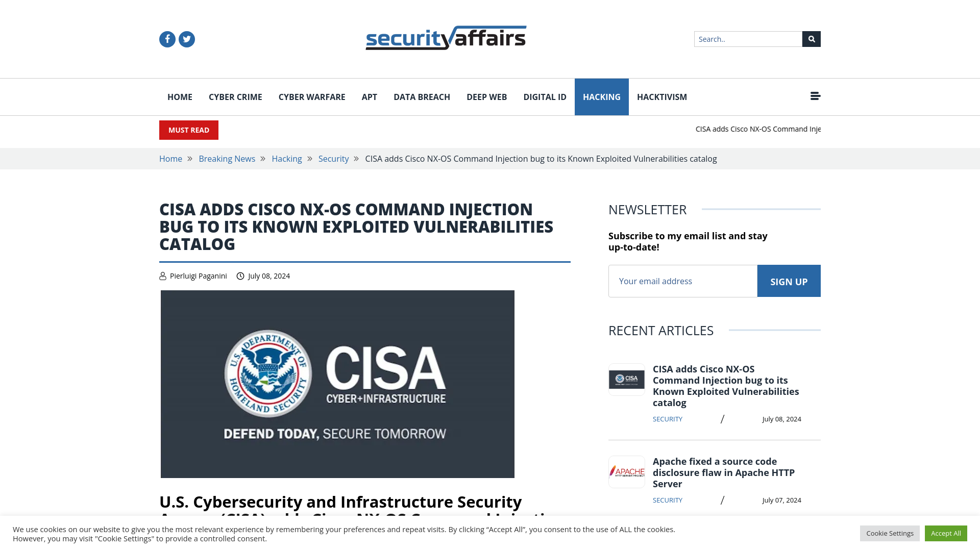980x551 pixels.
Task: Click the Accept All cookies button
Action: (x=946, y=533)
